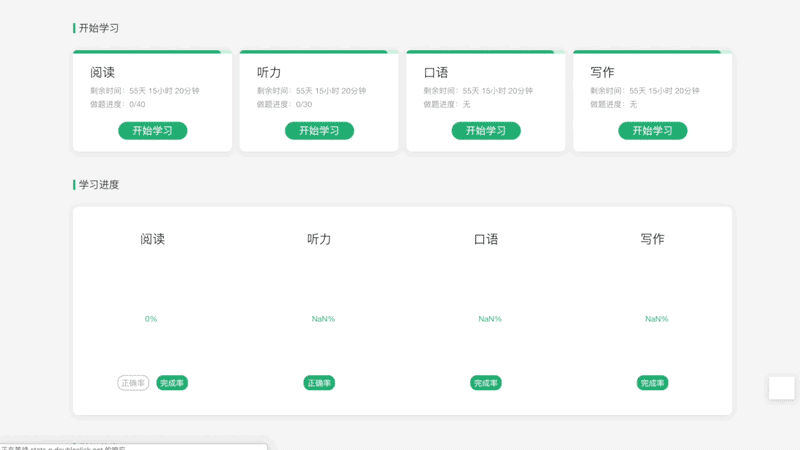Click the 学习进度 section heading

click(x=99, y=185)
